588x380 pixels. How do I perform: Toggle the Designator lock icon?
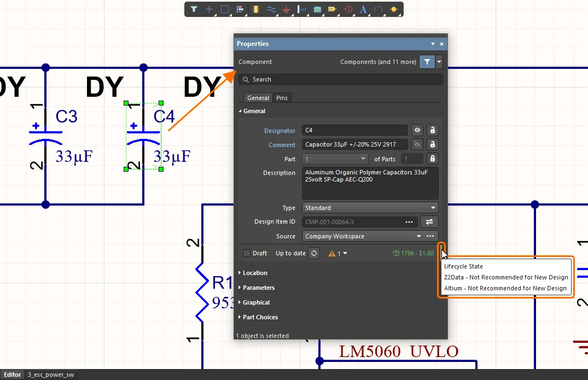(x=433, y=130)
